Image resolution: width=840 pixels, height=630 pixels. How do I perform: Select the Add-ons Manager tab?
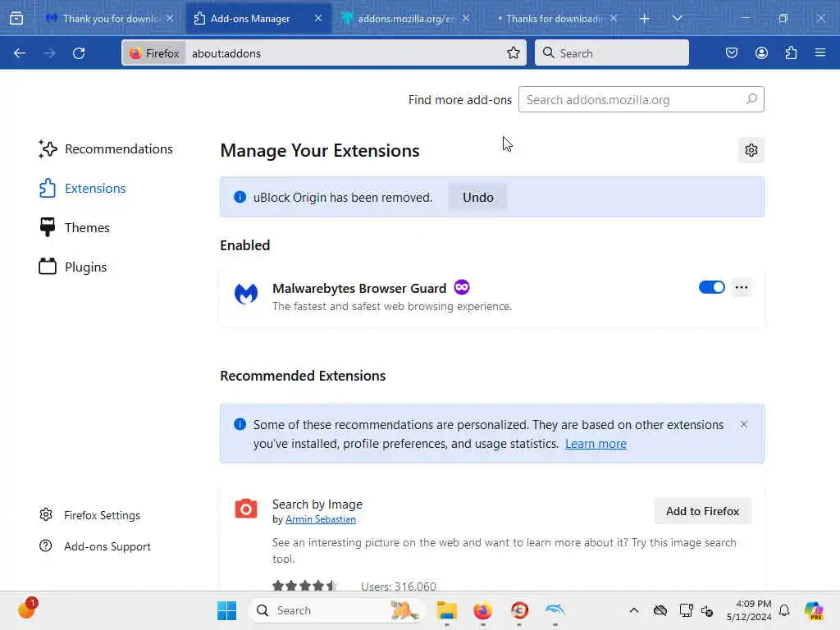tap(250, 19)
